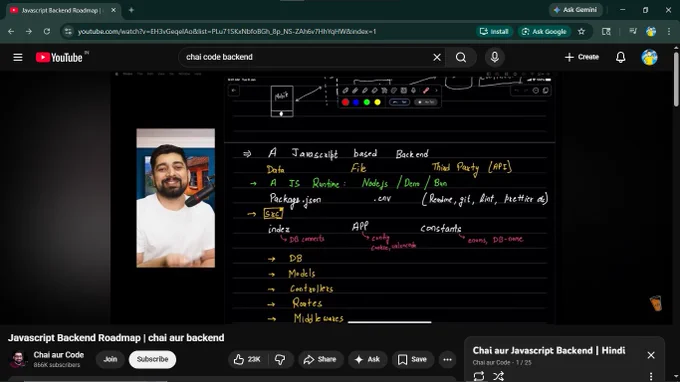This screenshot has width=680, height=382.
Task: Clear the search box with the X
Action: pos(437,57)
